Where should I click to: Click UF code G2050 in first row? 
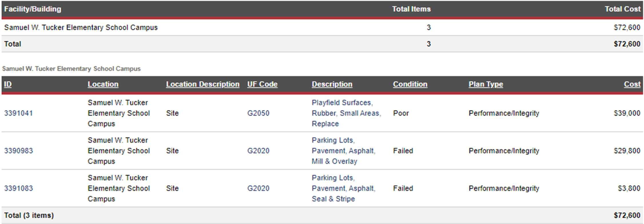click(x=258, y=113)
